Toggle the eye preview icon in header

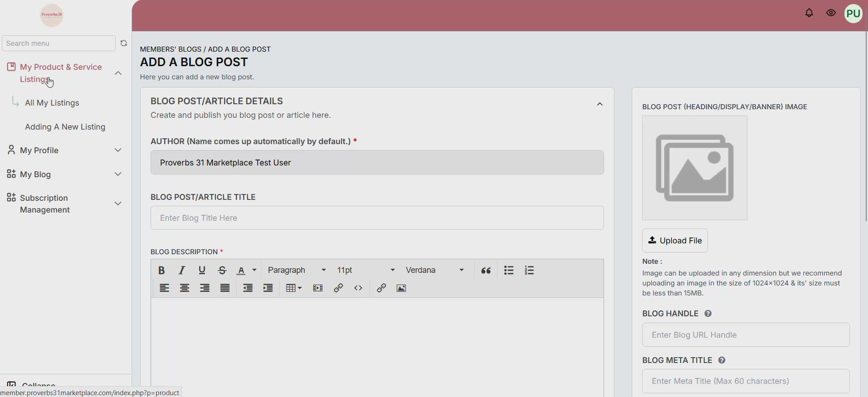tap(831, 13)
